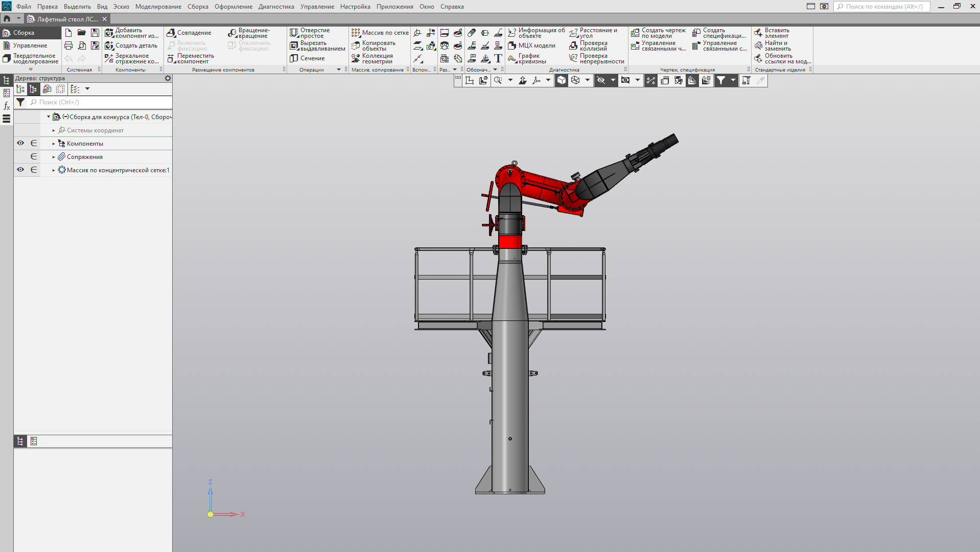Click the Create drawing from model icon
The width and height of the screenshot is (980, 552).
(x=635, y=33)
